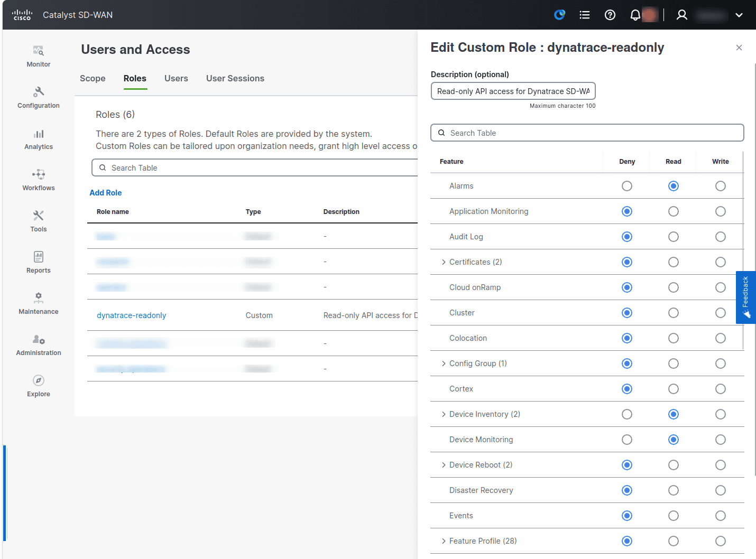The height and width of the screenshot is (559, 756).
Task: Open the user account dropdown arrow
Action: 739,15
